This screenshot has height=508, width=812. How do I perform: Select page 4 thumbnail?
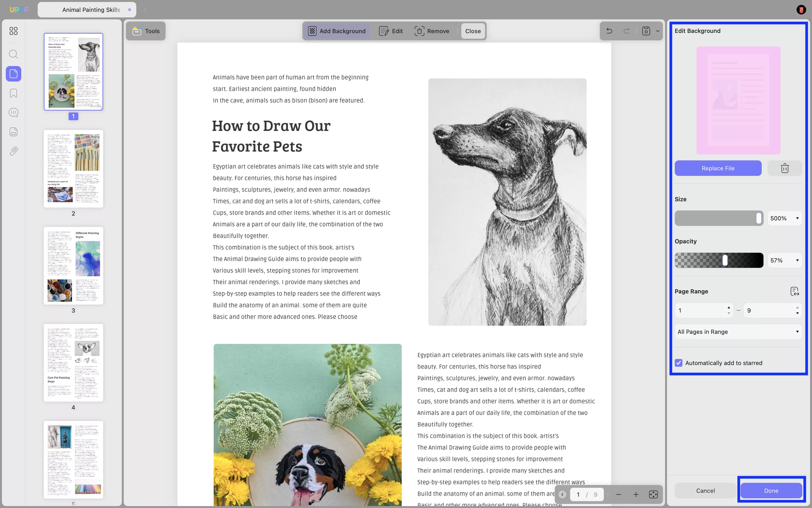(73, 363)
